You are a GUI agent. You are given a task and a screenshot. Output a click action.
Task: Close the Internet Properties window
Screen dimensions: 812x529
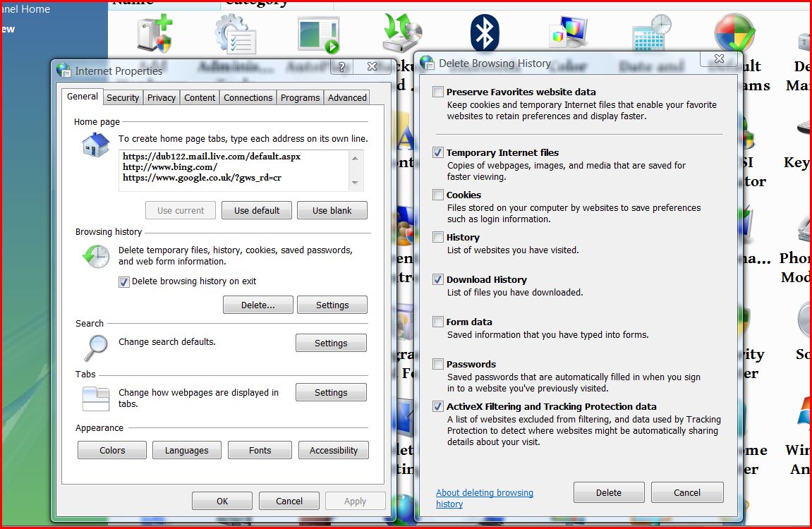372,66
